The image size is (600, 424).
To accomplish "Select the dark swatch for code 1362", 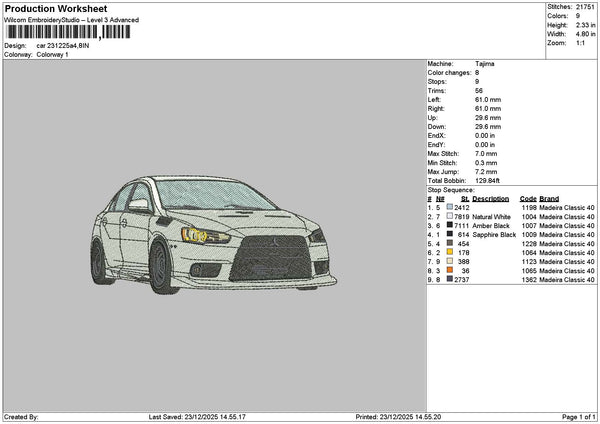I will click(450, 280).
